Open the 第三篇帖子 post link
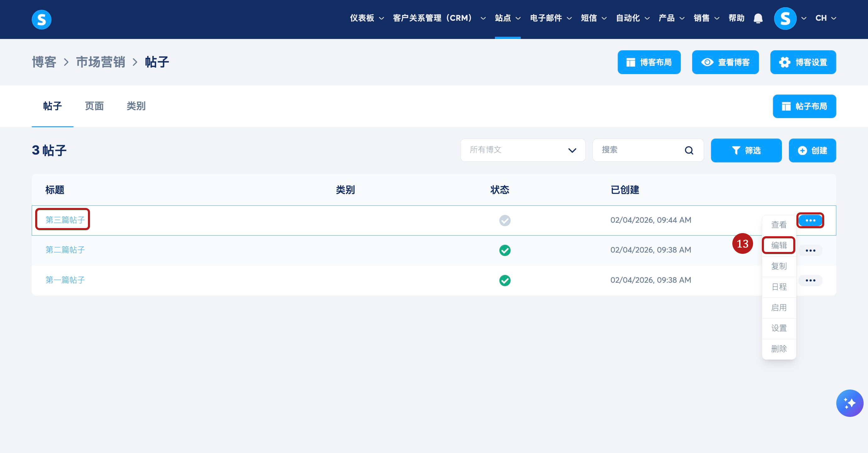This screenshot has width=868, height=453. point(65,220)
